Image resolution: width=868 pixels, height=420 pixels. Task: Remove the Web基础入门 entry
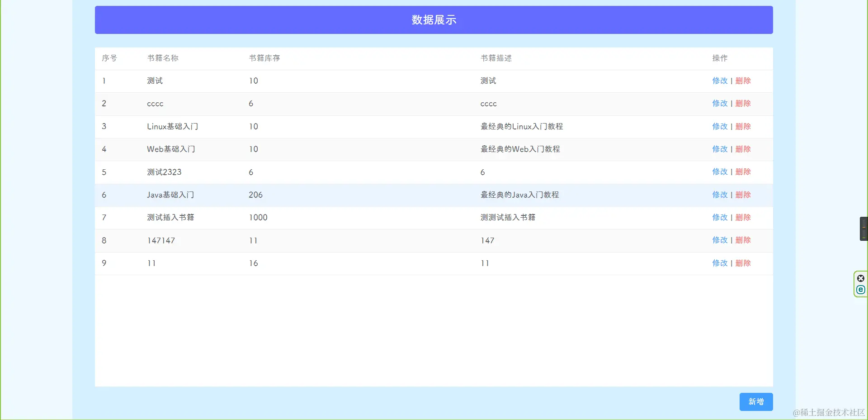[743, 149]
